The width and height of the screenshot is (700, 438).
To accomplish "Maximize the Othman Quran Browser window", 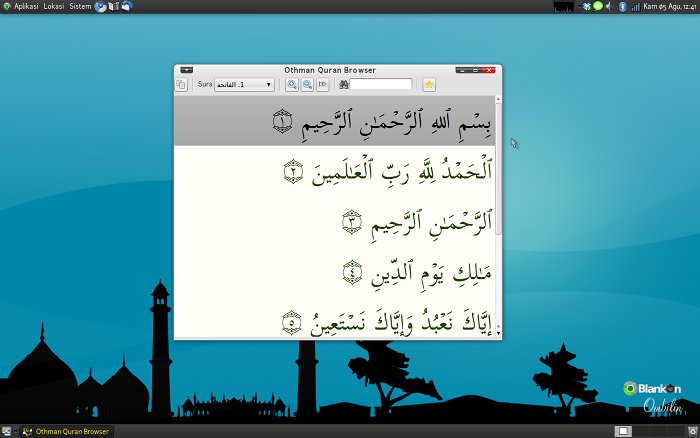I will tap(475, 70).
